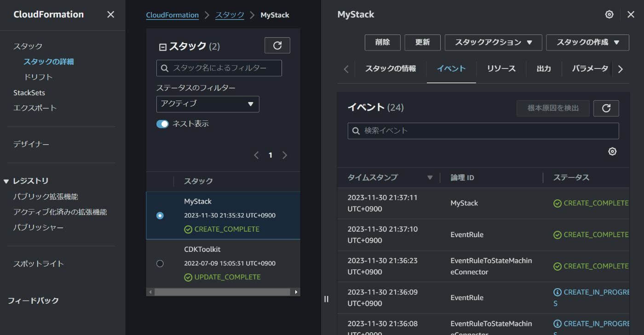Open デザイナー sidebar link
644x335 pixels.
point(31,144)
